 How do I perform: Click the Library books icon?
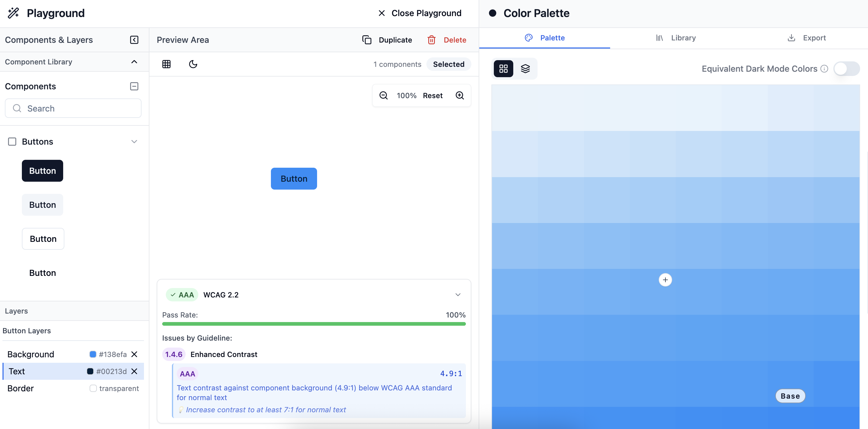(x=659, y=38)
